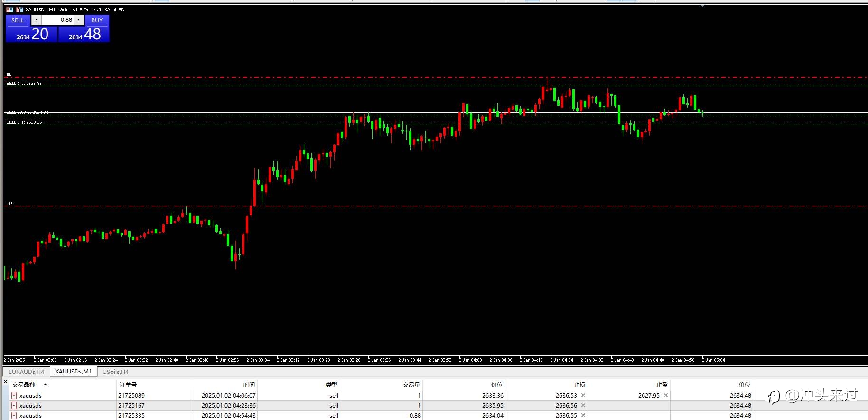Viewport: 868px width, 420px height.
Task: Click the 0.88 volume input field
Action: coord(57,20)
